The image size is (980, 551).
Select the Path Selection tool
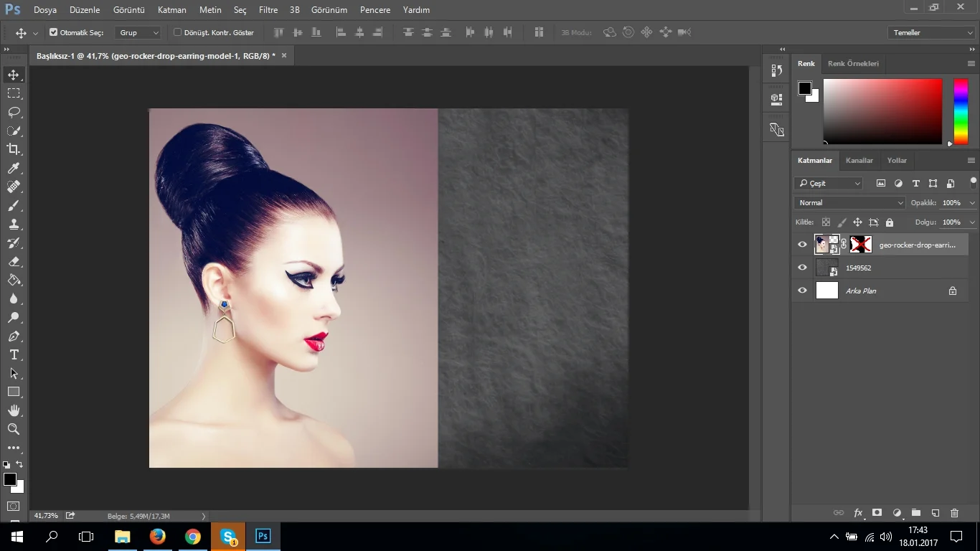click(14, 373)
